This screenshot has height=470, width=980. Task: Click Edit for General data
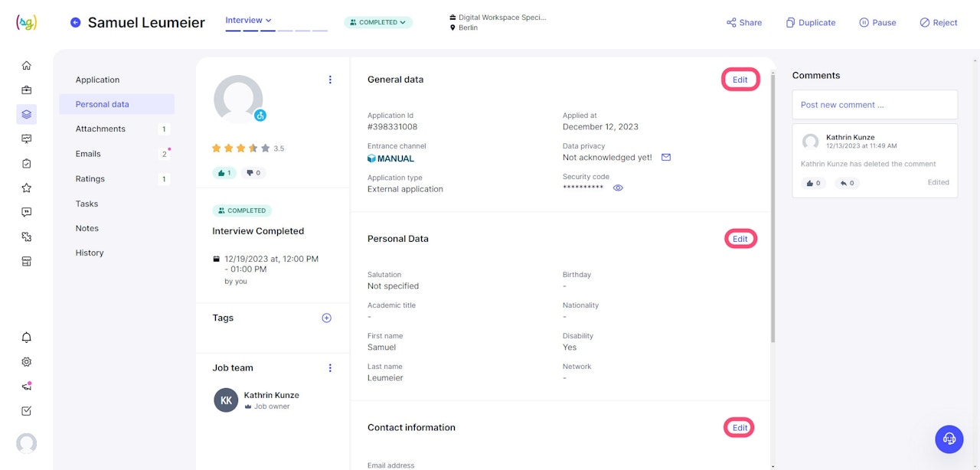[x=740, y=80]
